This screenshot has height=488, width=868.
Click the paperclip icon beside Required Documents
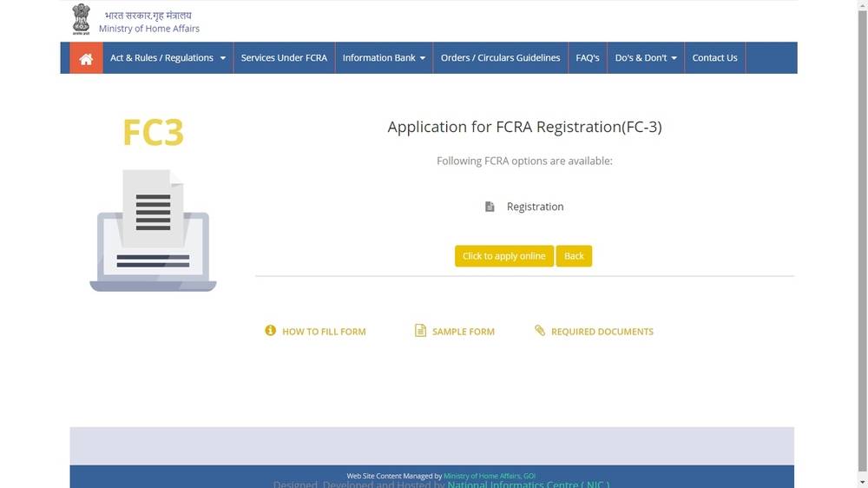(540, 331)
